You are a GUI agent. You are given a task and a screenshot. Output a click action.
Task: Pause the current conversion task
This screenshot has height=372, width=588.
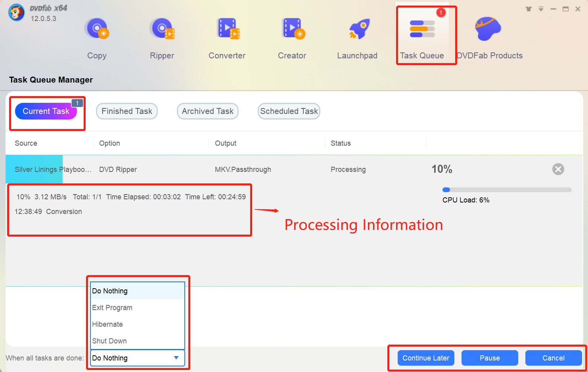tap(490, 358)
